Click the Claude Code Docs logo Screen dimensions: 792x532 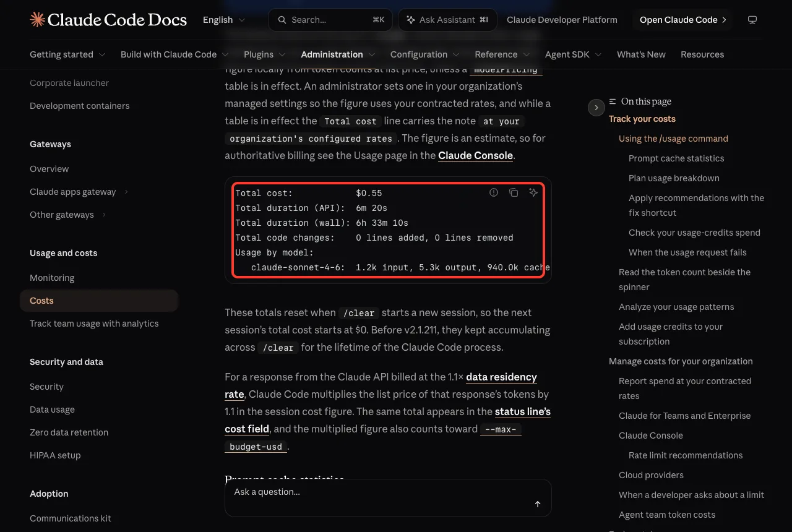point(108,20)
